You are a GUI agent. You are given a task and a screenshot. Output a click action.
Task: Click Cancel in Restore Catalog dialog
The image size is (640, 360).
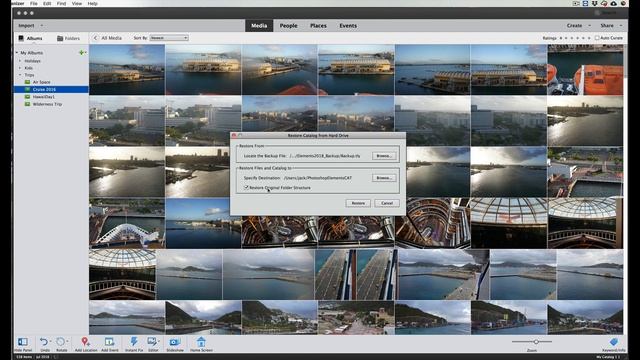[x=387, y=203]
